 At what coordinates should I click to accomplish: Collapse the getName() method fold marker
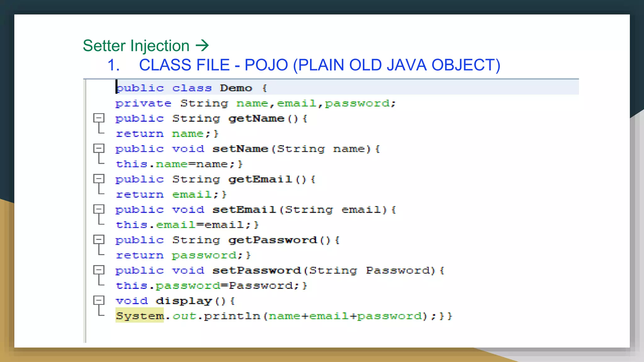pos(99,118)
